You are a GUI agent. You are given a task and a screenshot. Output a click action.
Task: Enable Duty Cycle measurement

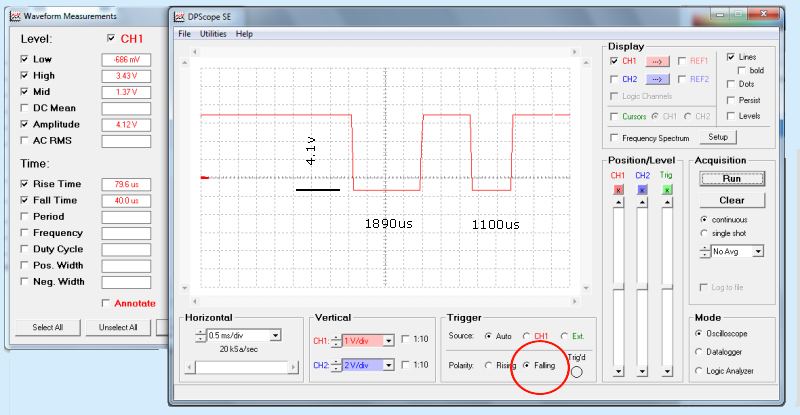(24, 249)
